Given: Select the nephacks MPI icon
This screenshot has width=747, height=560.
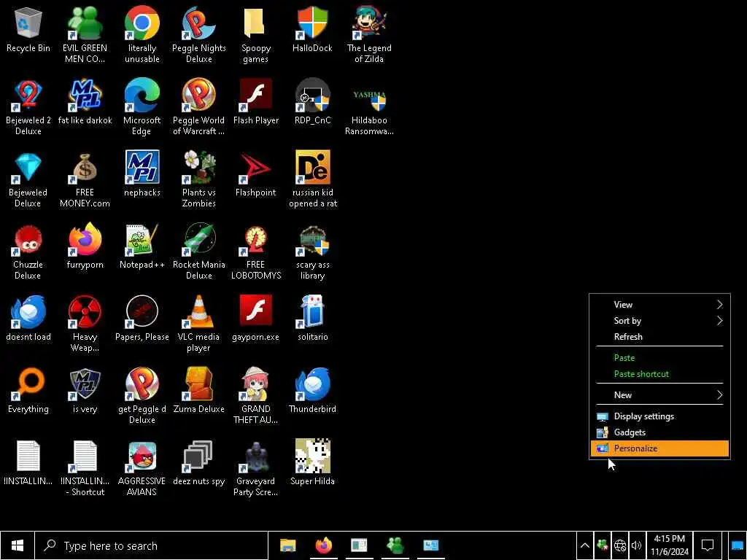Looking at the screenshot, I should (142, 174).
